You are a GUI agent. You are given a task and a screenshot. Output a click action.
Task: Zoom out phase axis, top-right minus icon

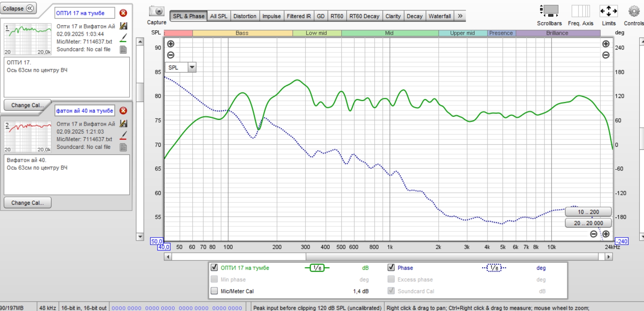point(606,55)
